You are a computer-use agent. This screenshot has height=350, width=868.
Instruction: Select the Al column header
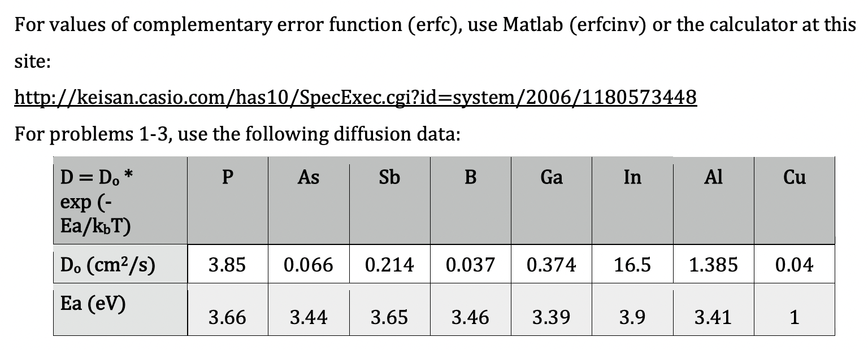[713, 178]
